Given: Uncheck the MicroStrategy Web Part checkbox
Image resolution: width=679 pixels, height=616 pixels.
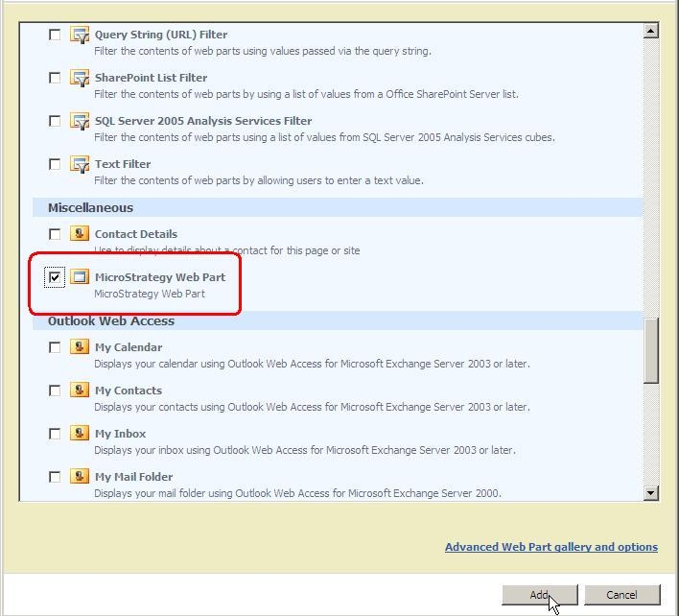Looking at the screenshot, I should 56,277.
